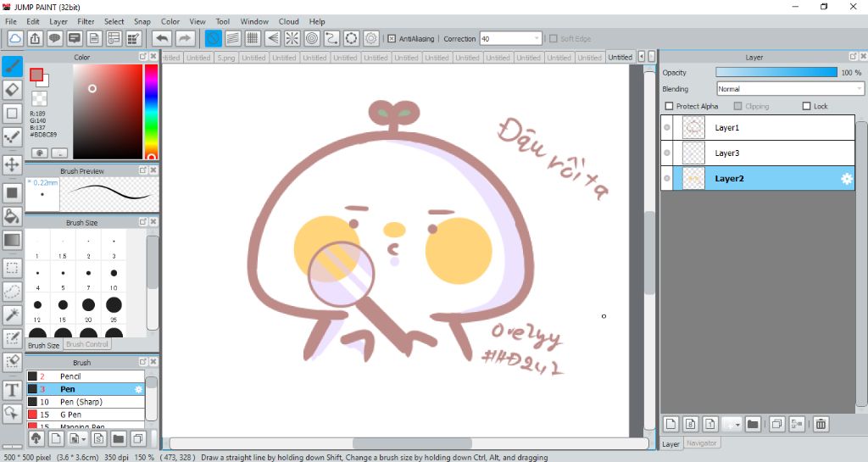Open the Filter menu
Image resolution: width=868 pixels, height=462 pixels.
coord(86,21)
